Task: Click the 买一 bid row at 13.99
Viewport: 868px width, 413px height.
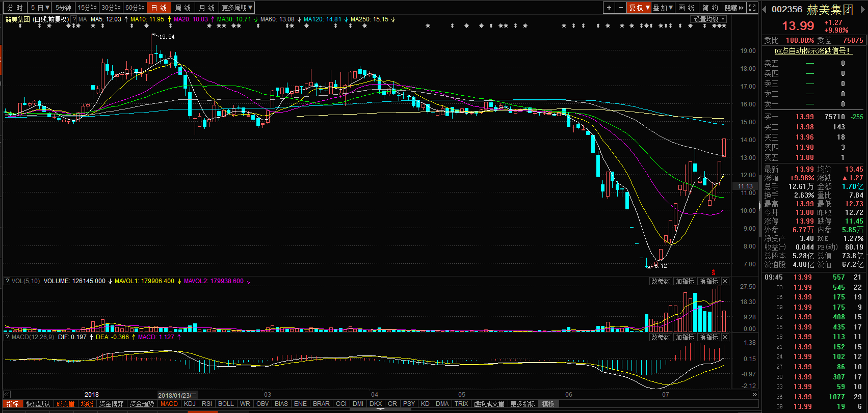Action: click(813, 117)
